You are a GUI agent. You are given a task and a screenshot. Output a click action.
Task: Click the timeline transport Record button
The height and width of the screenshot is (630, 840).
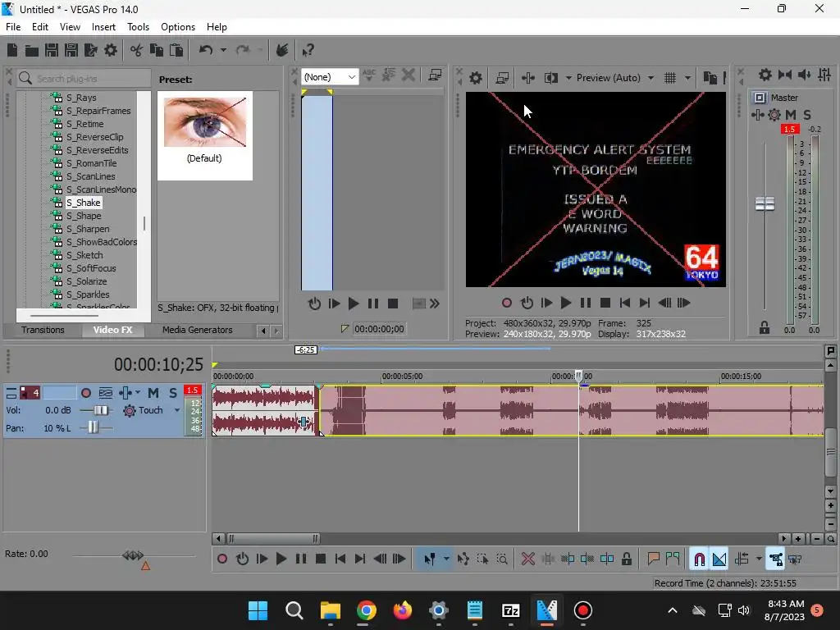[x=221, y=559]
